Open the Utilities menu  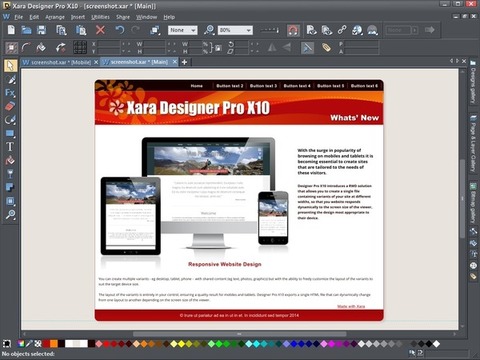pyautogui.click(x=100, y=17)
